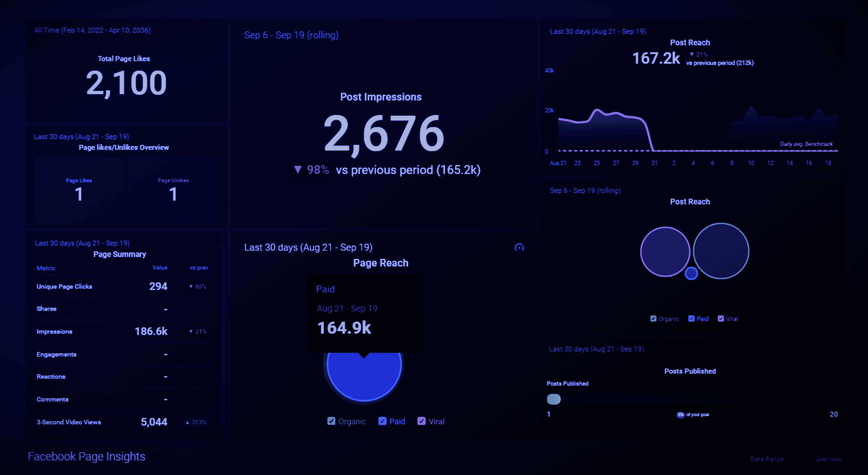Click the Metric column header in Page Summary
This screenshot has width=868, height=475.
[46, 268]
